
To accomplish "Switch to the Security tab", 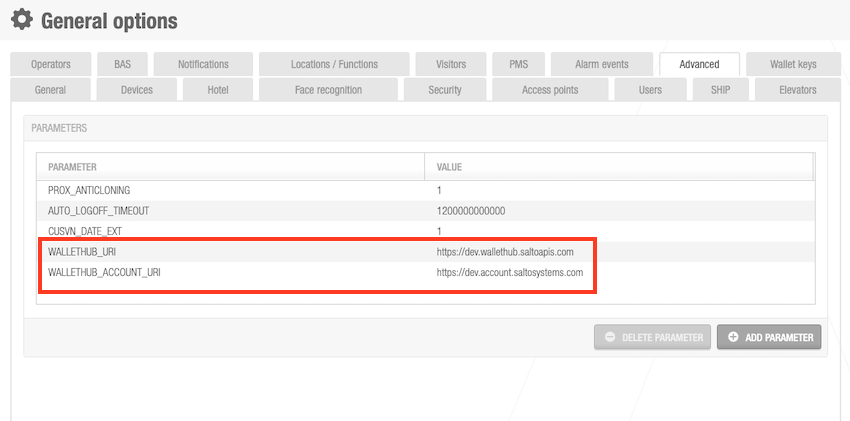I will [x=445, y=89].
